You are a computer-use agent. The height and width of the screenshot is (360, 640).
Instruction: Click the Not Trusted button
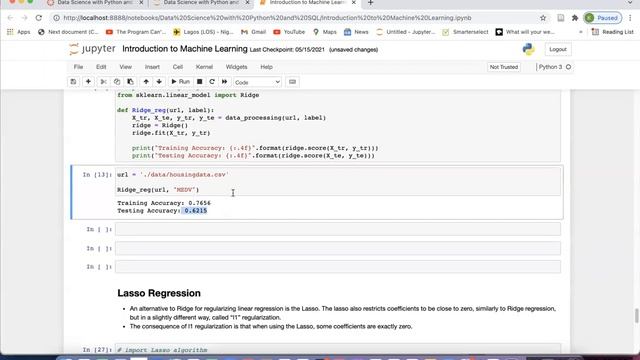click(504, 67)
